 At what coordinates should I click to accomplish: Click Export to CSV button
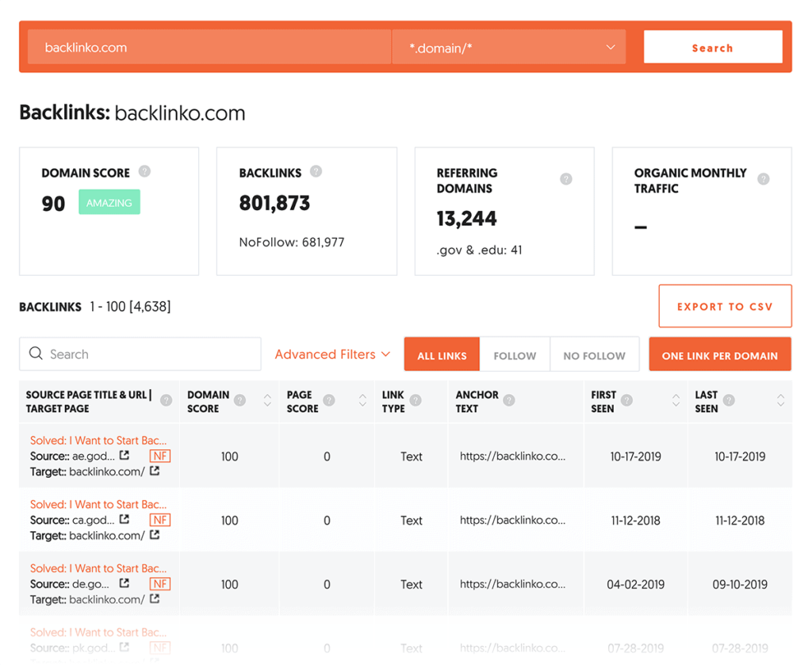pos(725,306)
